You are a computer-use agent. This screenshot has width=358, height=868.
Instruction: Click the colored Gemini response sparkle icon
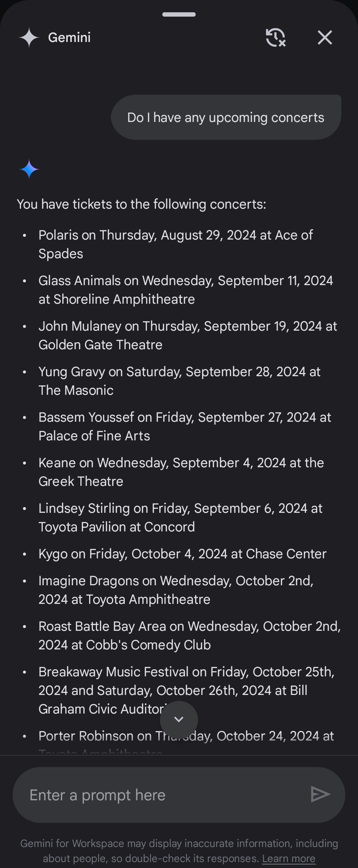point(29,169)
